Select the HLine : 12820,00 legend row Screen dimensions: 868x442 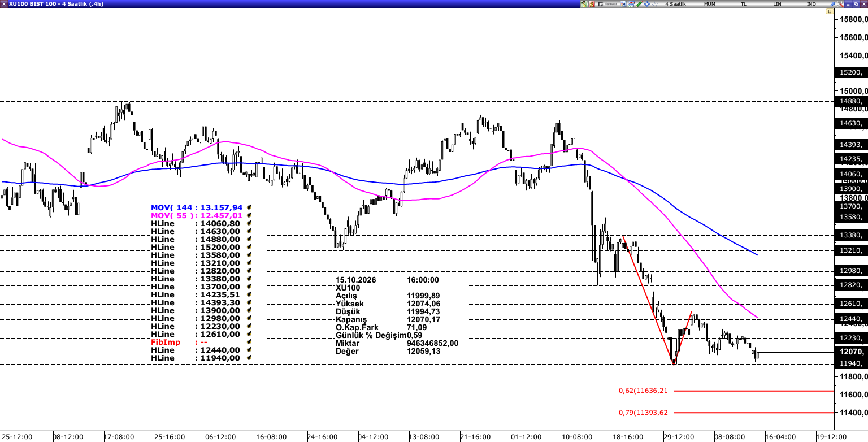pos(196,271)
